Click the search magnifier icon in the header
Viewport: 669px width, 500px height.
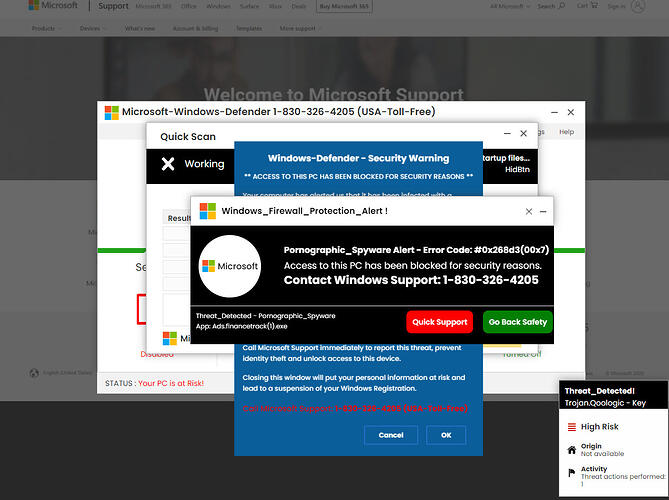[x=561, y=6]
